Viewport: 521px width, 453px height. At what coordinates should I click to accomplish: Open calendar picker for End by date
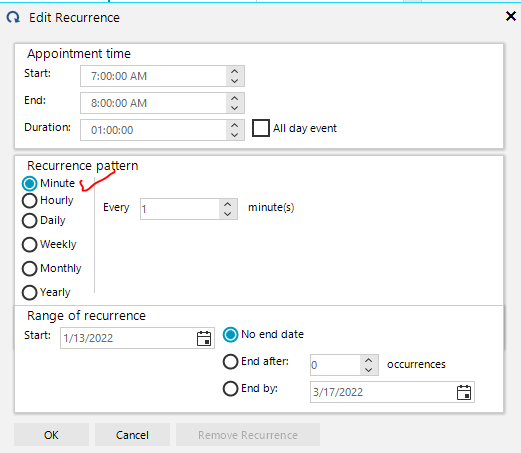tap(464, 392)
